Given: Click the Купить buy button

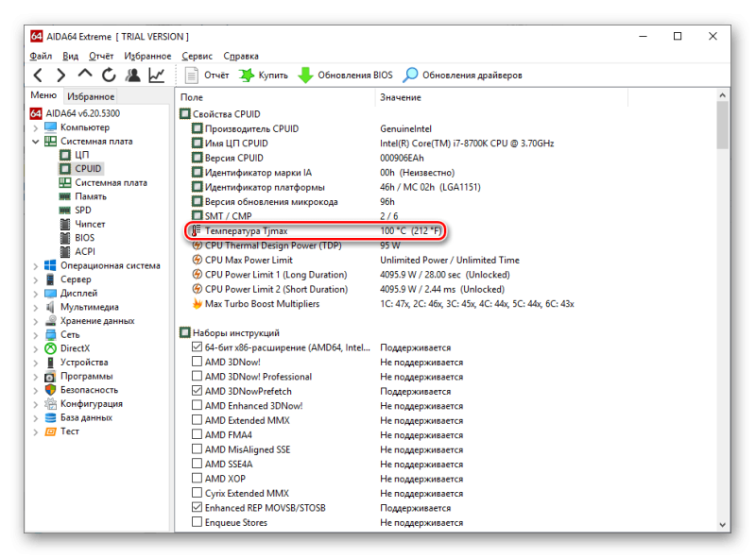Looking at the screenshot, I should pyautogui.click(x=264, y=76).
